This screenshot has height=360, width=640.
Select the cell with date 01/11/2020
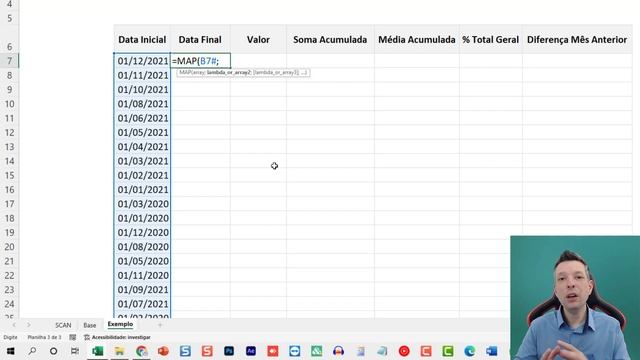tap(142, 275)
